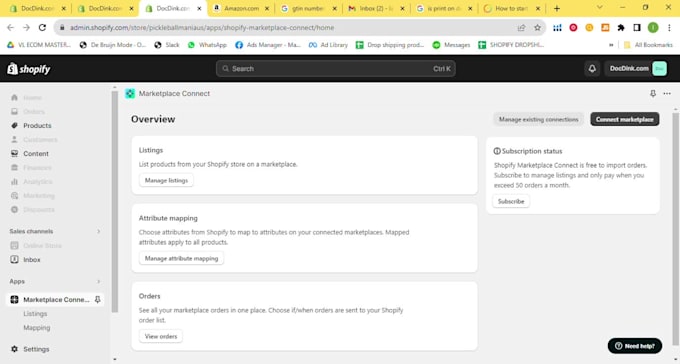Screen dimensions: 680x364
Task: Open the Chrome side panel icon
Action: tap(637, 27)
